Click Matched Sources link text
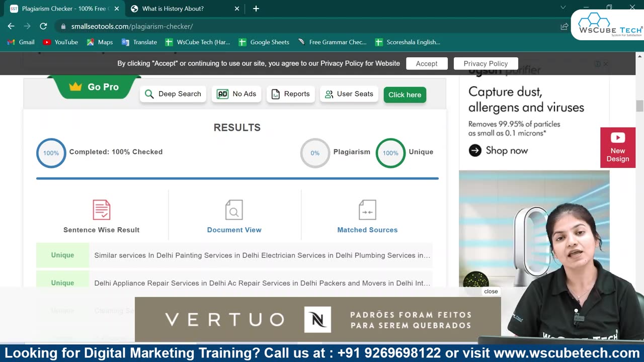Screen dimensions: 644x362 coord(367,230)
